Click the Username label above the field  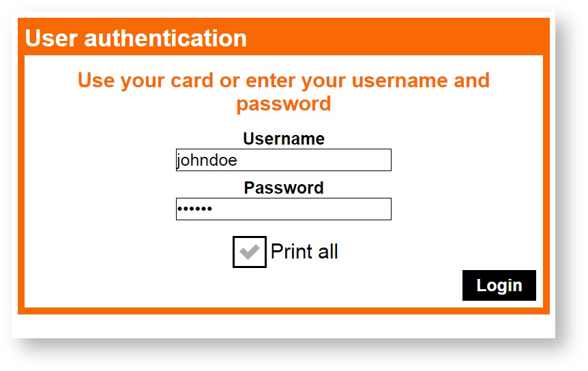283,139
